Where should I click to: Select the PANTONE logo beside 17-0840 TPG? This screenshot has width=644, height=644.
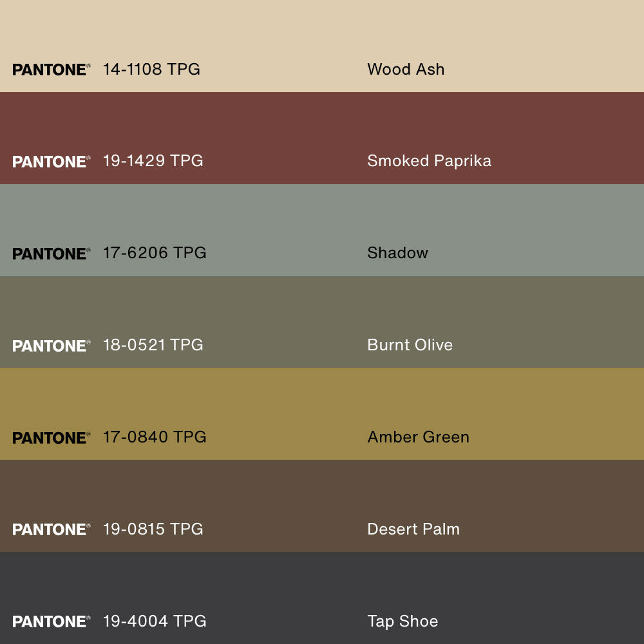point(51,438)
